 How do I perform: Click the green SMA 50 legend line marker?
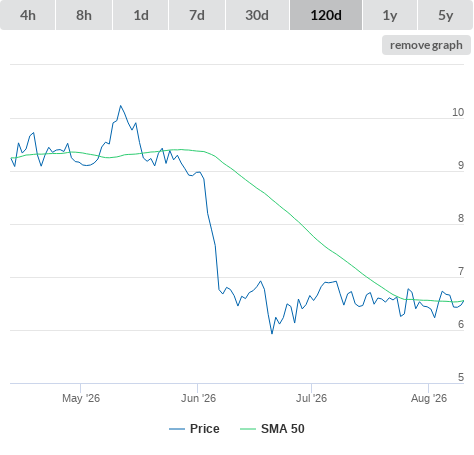tap(248, 429)
